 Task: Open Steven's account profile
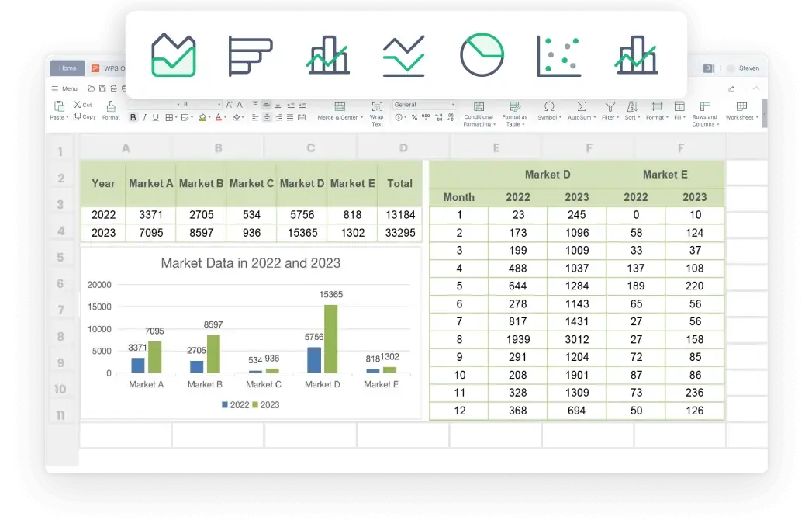tap(743, 68)
